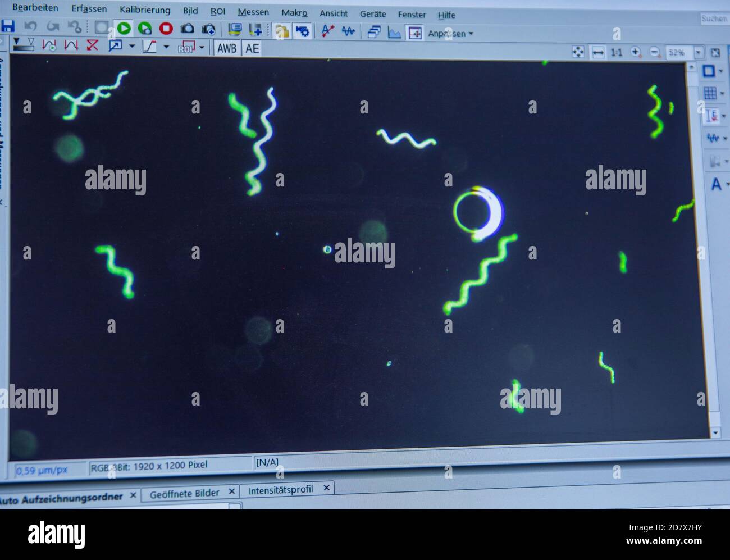Image resolution: width=730 pixels, height=560 pixels.
Task: Click the save floppy disk icon
Action: click(7, 26)
